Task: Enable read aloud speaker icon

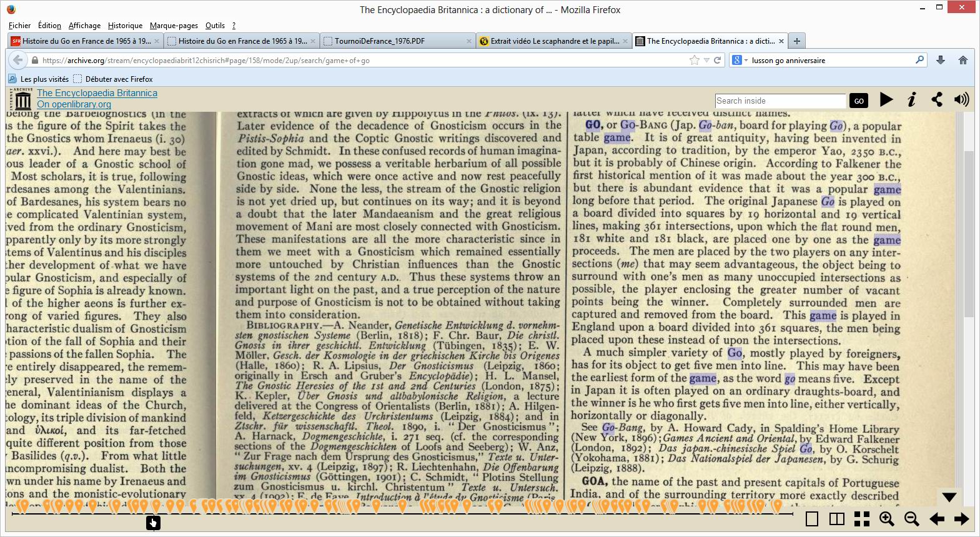Action: [961, 100]
